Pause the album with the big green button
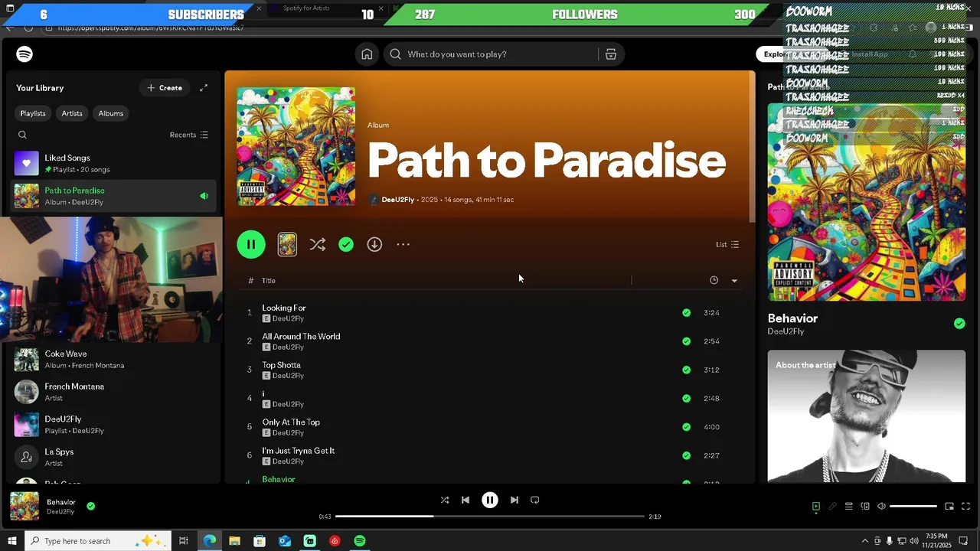The width and height of the screenshot is (980, 551). 251,244
